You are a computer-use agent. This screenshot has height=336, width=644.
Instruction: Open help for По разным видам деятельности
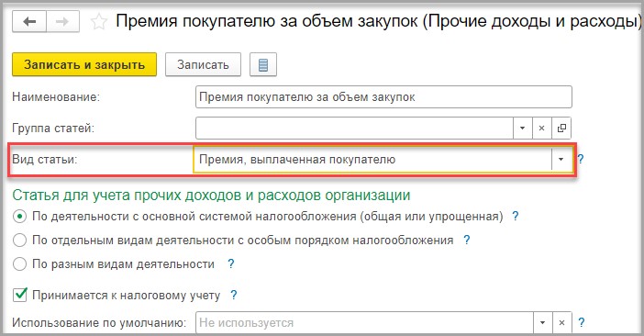click(231, 263)
